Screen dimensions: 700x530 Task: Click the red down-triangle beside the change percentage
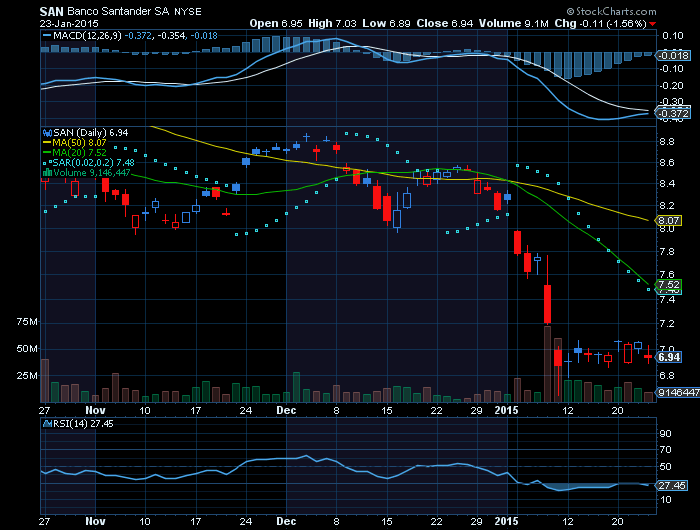(x=653, y=24)
